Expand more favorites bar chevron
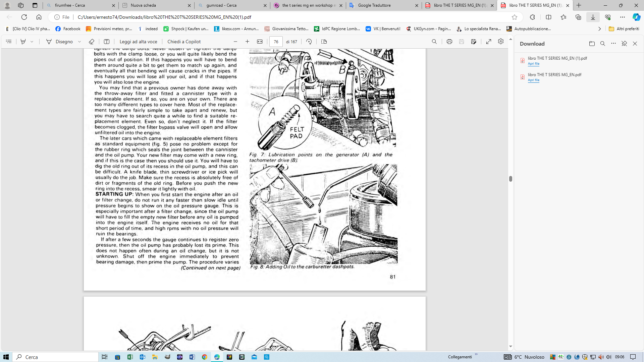The image size is (644, 362). [599, 29]
